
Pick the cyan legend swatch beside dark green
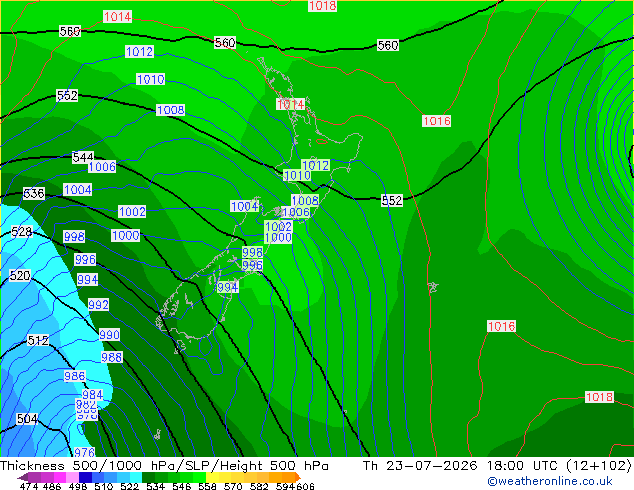coord(136,477)
